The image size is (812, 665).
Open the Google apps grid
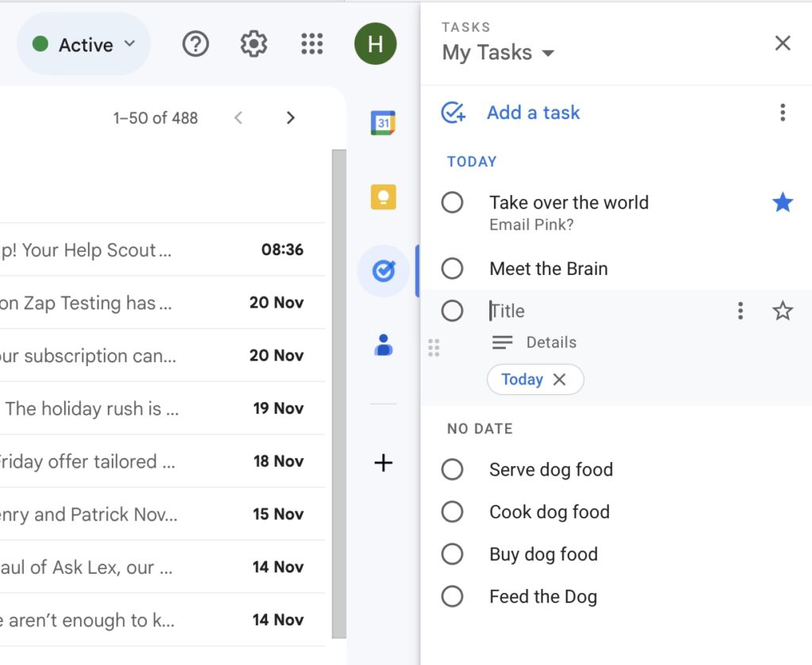click(312, 44)
